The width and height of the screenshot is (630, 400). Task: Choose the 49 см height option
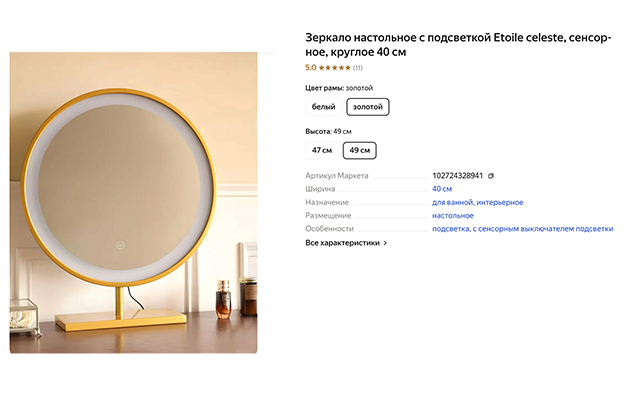pyautogui.click(x=360, y=150)
